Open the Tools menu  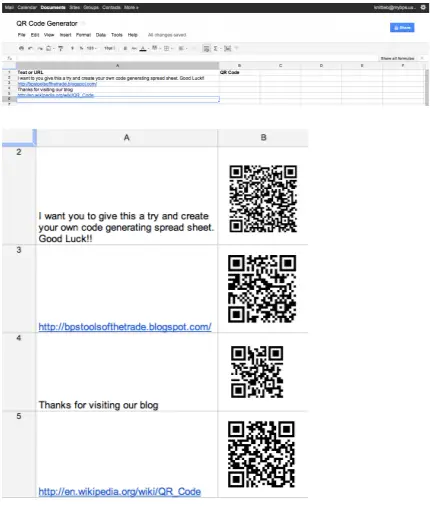pyautogui.click(x=117, y=35)
